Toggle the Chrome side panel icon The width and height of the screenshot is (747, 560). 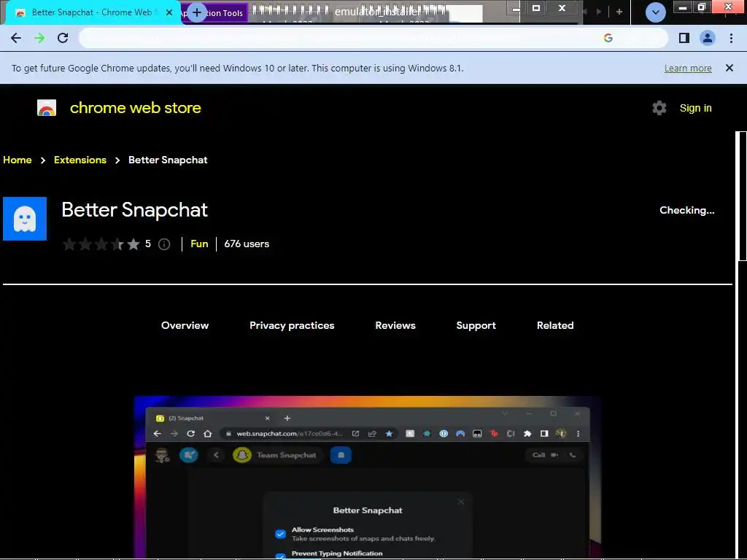[684, 38]
